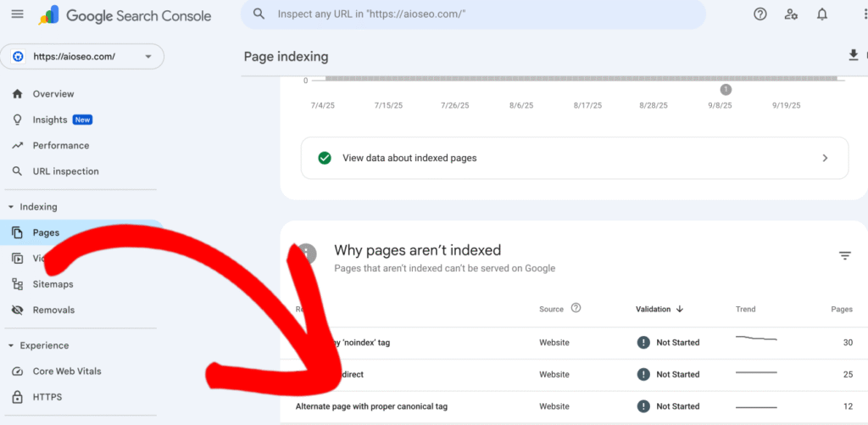868x425 pixels.
Task: Click the annotation marker on chart timeline
Action: 726,89
